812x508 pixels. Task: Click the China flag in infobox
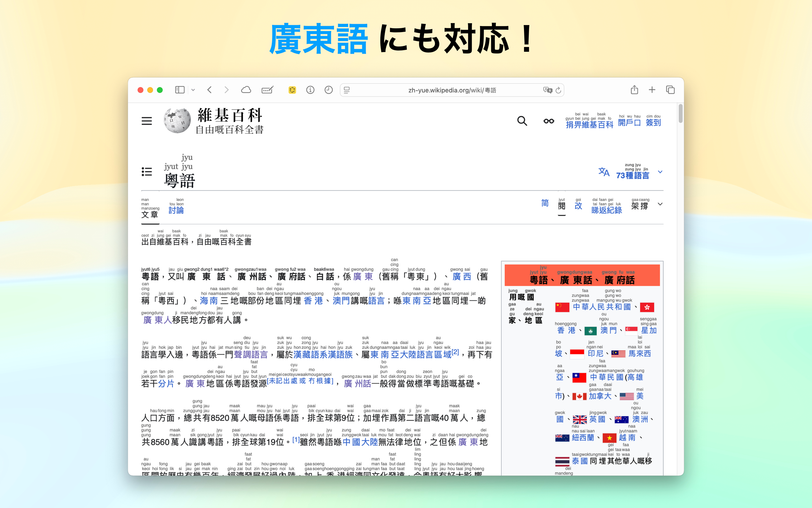562,307
